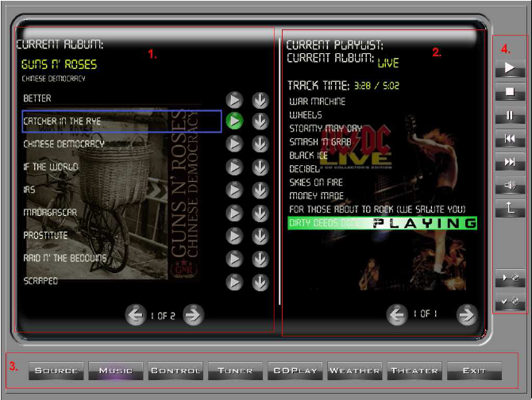
Task: Select For Those About to Rock in playlist
Action: pyautogui.click(x=377, y=210)
